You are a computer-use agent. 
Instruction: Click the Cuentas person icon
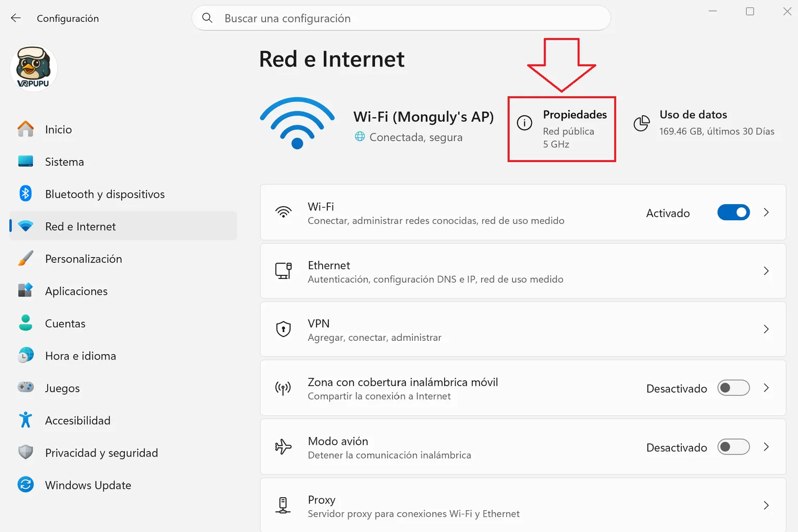click(25, 323)
